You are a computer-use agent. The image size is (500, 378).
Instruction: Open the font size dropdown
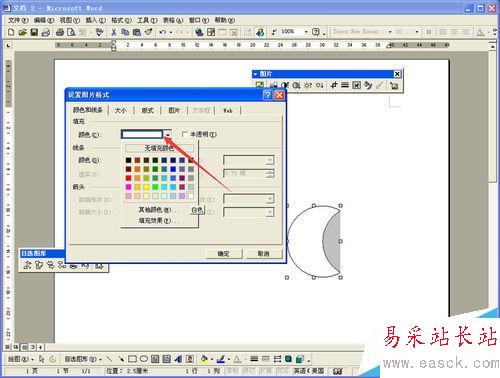(x=417, y=32)
